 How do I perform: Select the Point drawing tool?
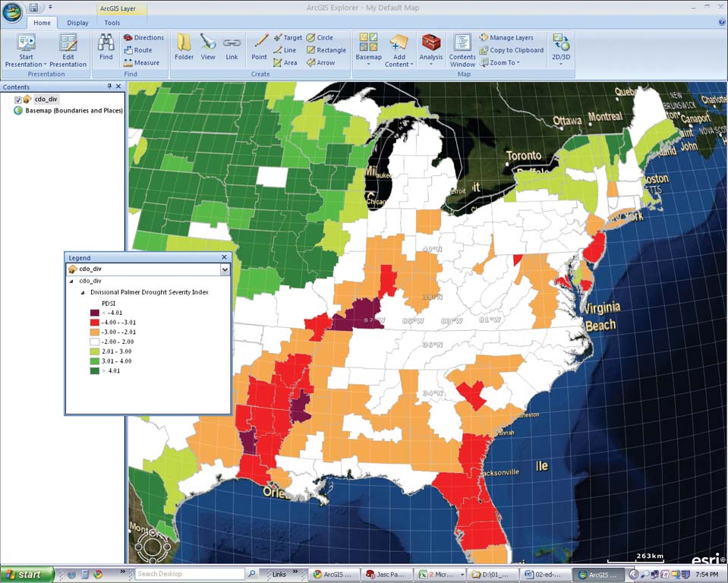[x=259, y=47]
